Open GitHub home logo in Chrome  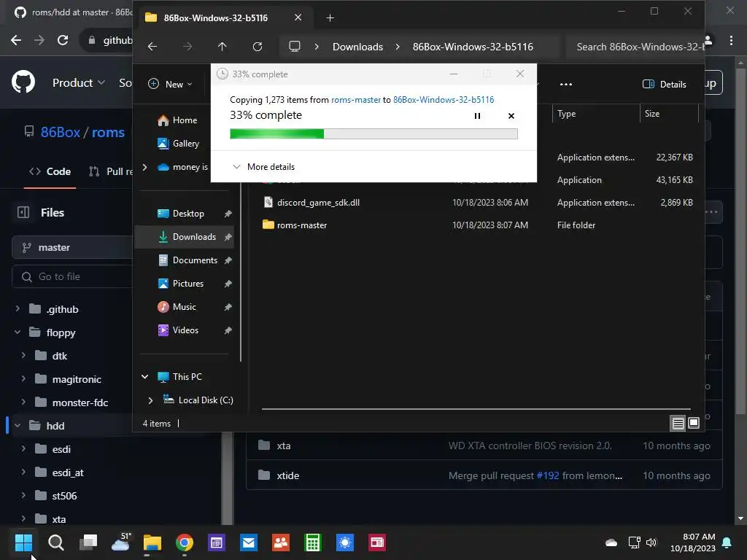click(23, 82)
